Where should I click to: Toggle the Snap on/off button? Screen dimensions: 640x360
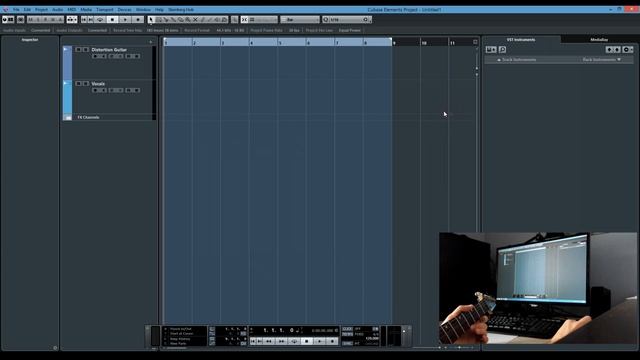(x=244, y=19)
